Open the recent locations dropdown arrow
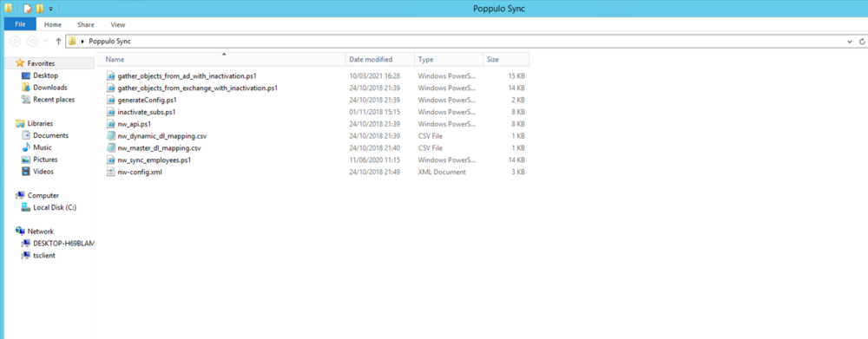 point(46,42)
